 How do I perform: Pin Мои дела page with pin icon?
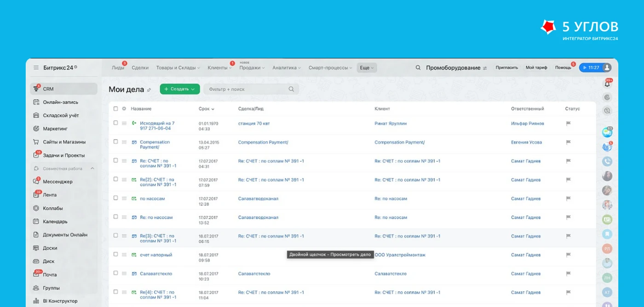coord(149,90)
